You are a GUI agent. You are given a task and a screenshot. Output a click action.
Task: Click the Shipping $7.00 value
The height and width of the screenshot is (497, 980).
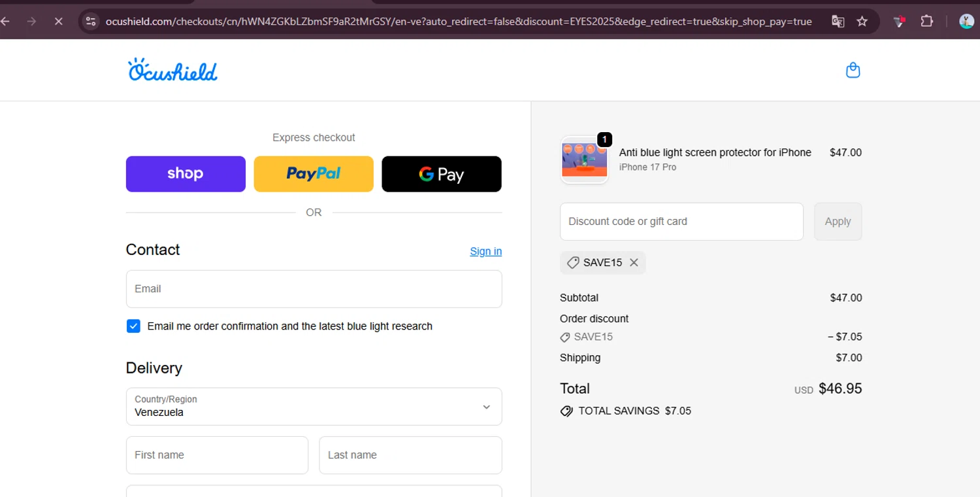(x=849, y=358)
